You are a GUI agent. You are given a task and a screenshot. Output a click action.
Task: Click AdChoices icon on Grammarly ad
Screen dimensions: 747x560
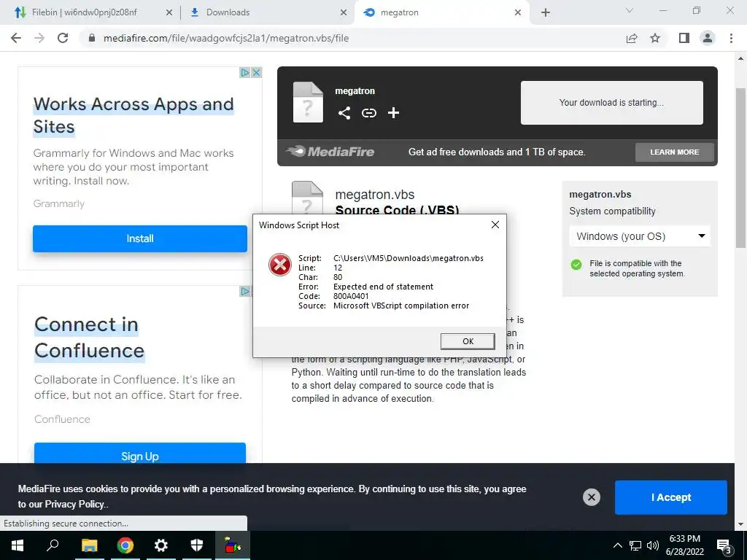coord(245,72)
